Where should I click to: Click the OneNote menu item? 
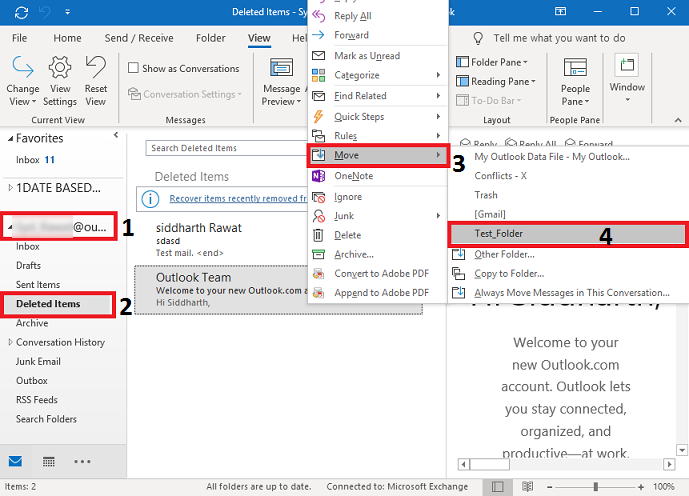coord(377,176)
